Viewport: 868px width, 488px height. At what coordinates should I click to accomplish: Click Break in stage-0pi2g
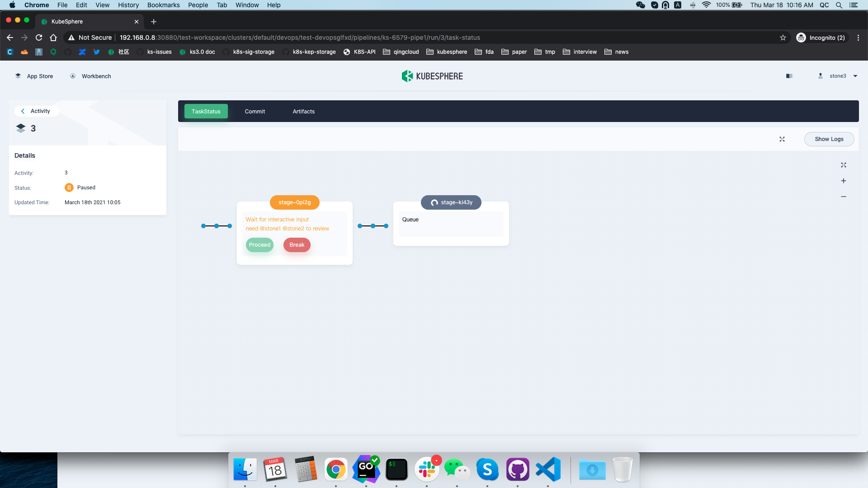tap(297, 245)
